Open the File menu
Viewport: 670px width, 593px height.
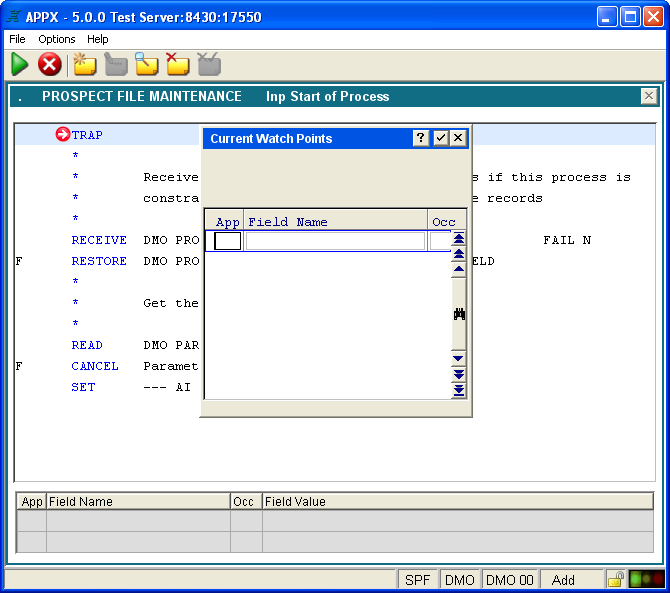[17, 39]
